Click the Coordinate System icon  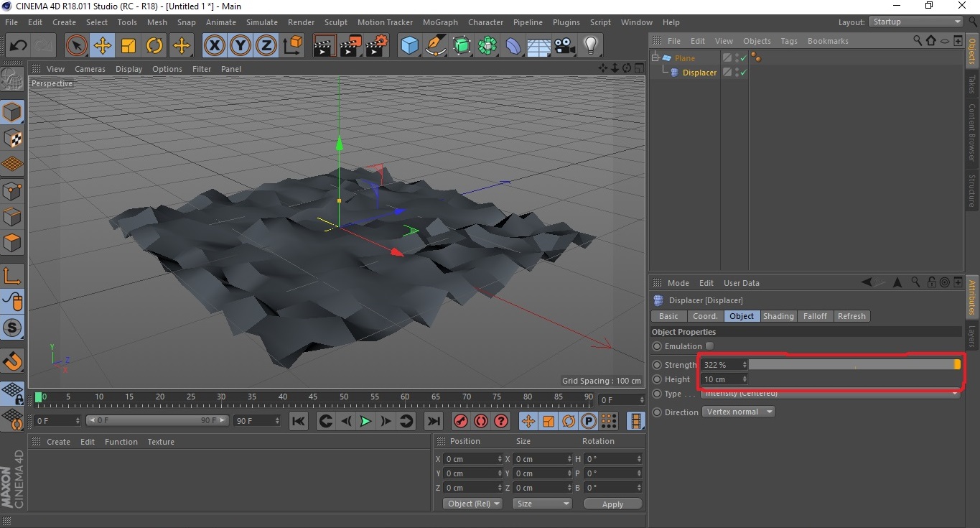293,46
